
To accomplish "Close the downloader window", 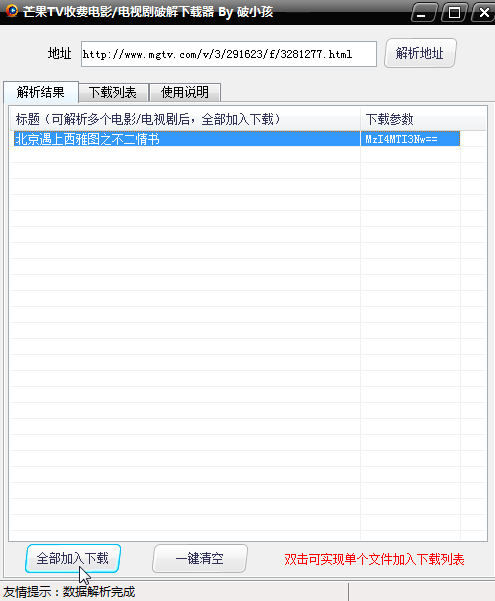I will click(483, 13).
